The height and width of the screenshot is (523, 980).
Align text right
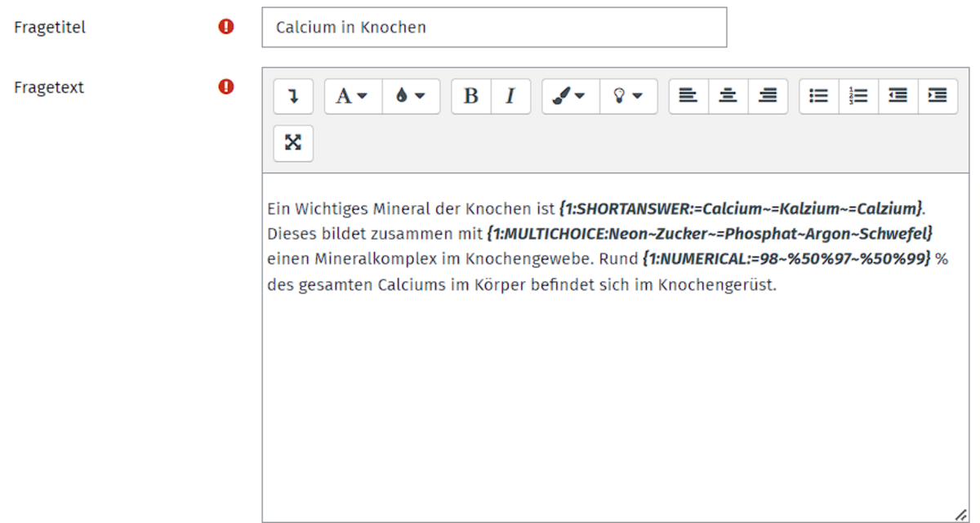pyautogui.click(x=768, y=96)
